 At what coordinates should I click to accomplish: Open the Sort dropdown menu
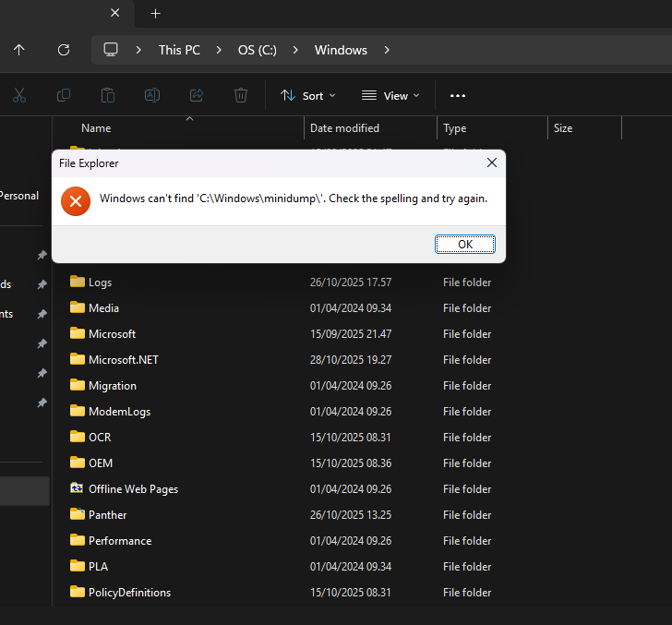coord(307,95)
